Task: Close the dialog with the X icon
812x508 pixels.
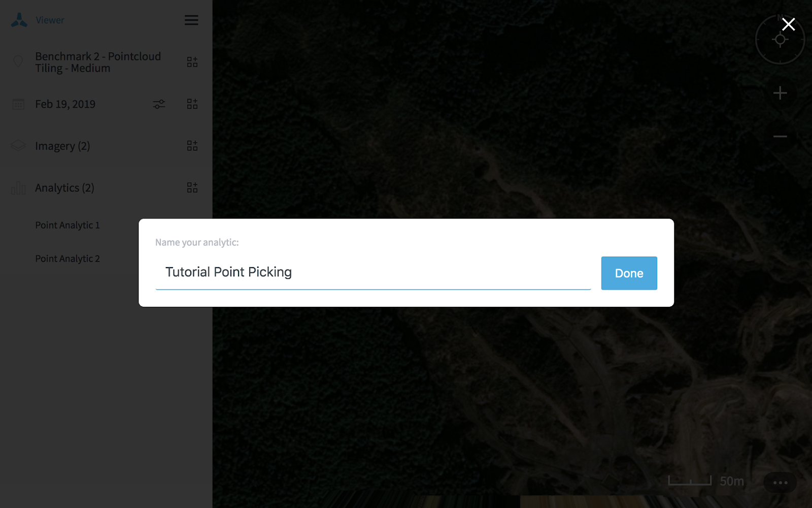Action: coord(788,24)
